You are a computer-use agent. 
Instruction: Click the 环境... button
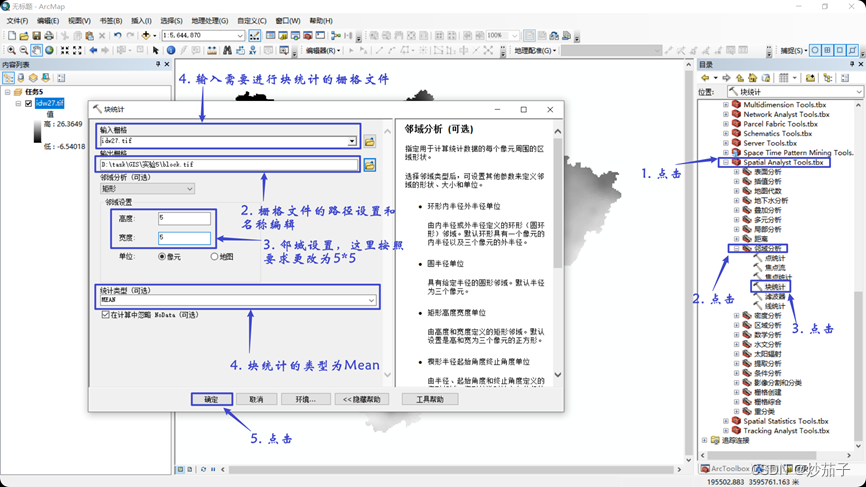(x=305, y=399)
